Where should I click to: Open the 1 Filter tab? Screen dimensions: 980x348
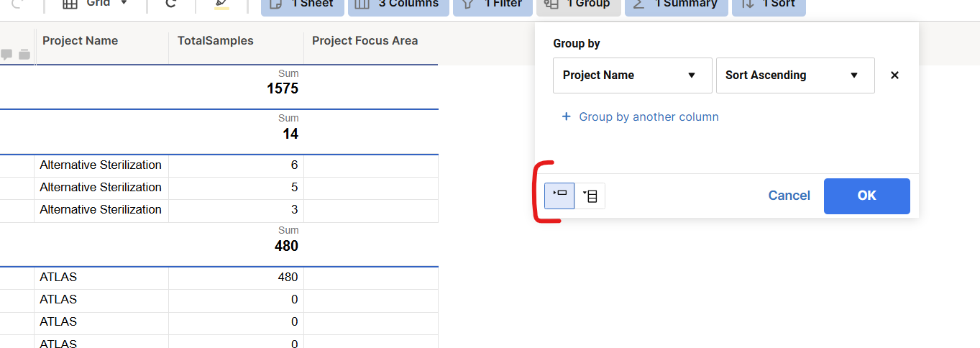click(x=493, y=5)
